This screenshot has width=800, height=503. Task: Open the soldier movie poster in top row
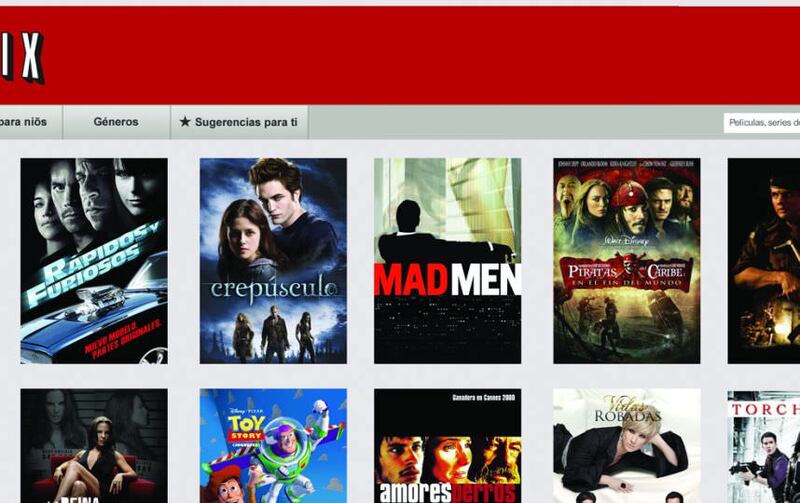764,261
